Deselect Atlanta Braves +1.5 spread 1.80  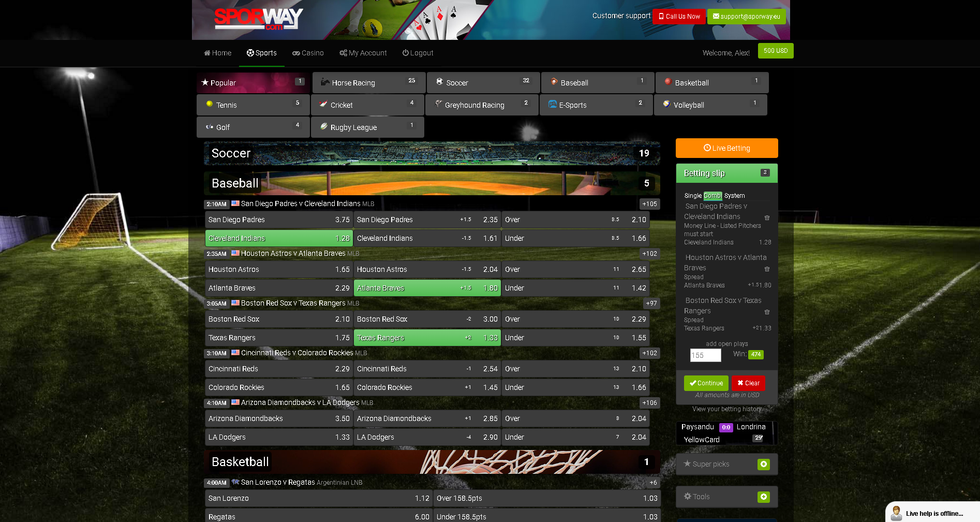(427, 288)
